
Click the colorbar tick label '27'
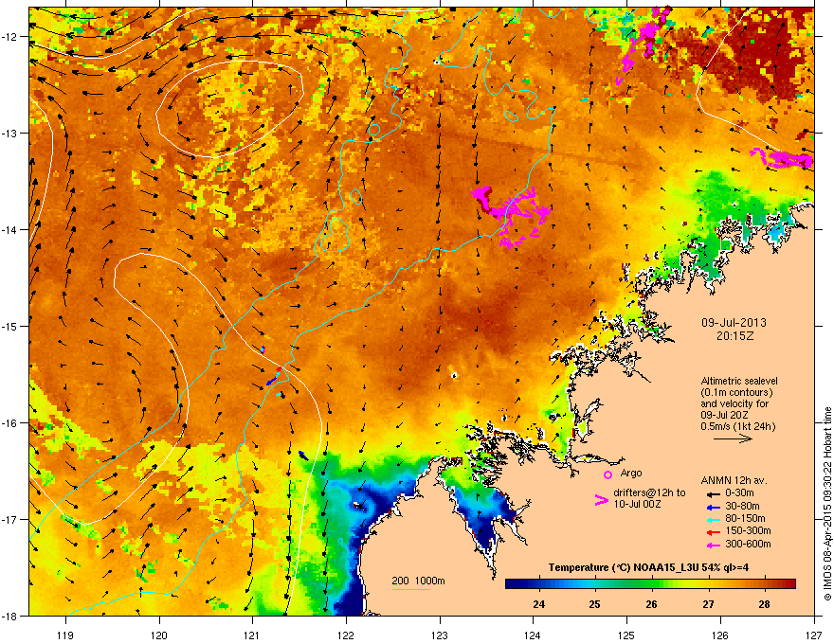pos(708,604)
